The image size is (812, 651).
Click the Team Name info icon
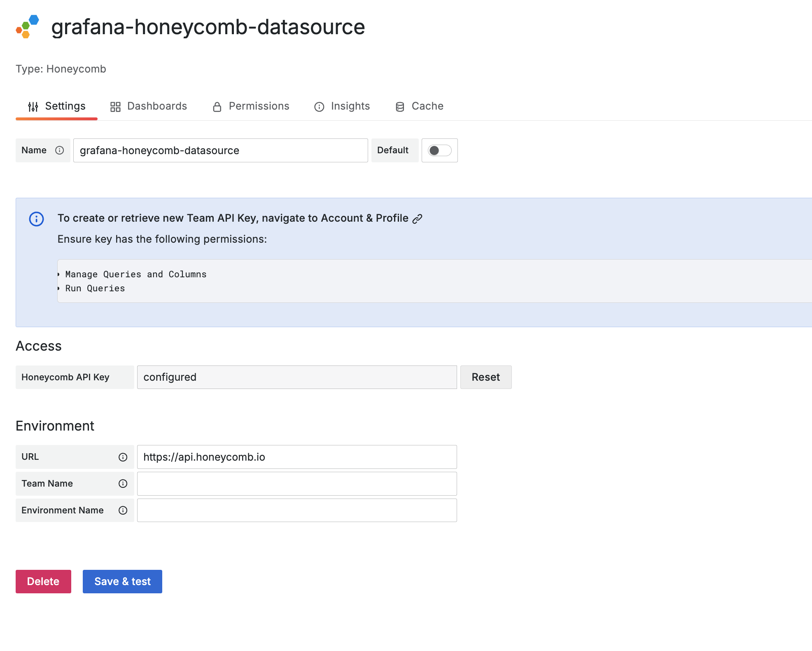pyautogui.click(x=123, y=484)
